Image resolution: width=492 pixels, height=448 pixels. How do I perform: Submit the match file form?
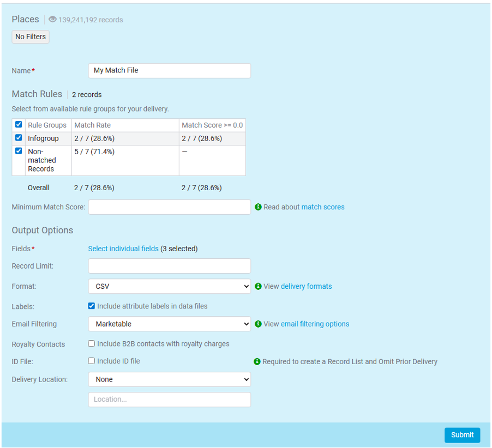462,435
